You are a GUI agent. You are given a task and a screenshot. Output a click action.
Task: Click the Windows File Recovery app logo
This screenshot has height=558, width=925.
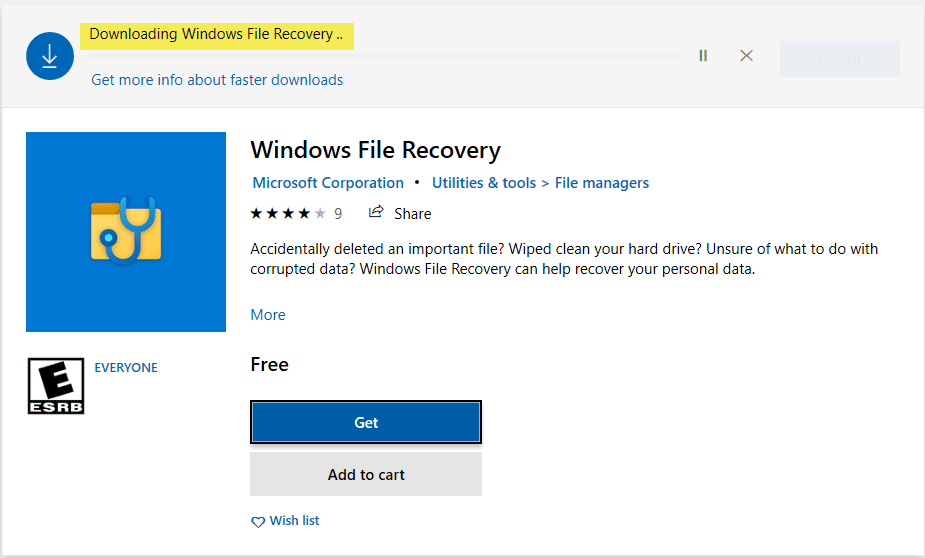point(126,231)
